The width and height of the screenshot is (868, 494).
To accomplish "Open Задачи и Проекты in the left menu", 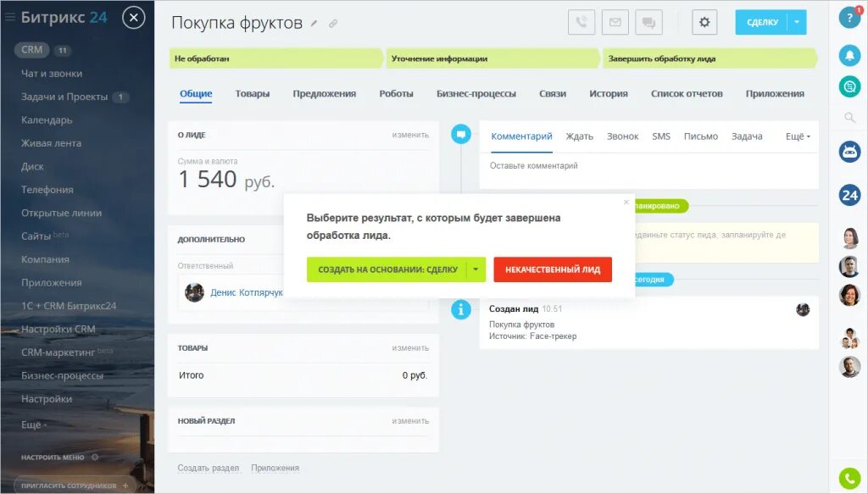I will 64,97.
